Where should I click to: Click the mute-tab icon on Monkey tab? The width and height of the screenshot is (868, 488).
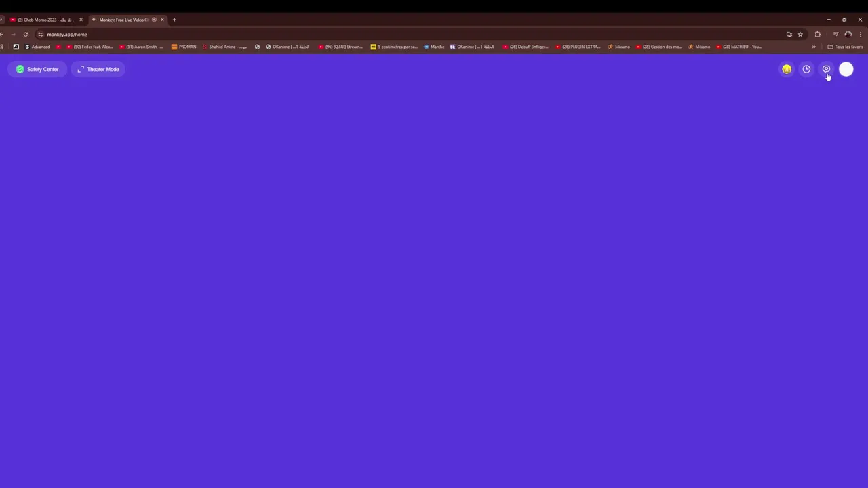click(x=154, y=20)
